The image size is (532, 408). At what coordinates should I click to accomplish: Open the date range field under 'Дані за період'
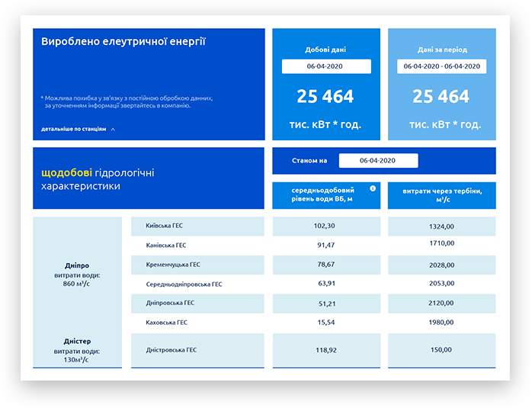(442, 66)
